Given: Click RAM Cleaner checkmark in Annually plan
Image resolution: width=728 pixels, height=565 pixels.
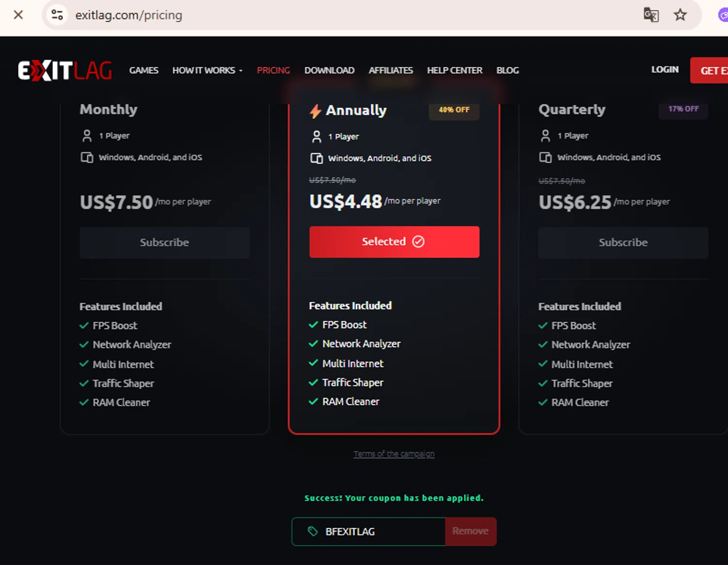Looking at the screenshot, I should pos(314,401).
